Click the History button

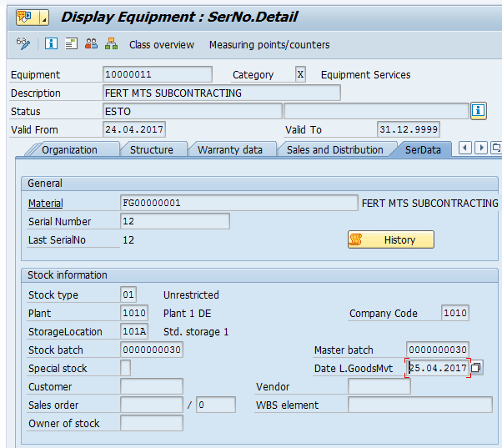390,240
